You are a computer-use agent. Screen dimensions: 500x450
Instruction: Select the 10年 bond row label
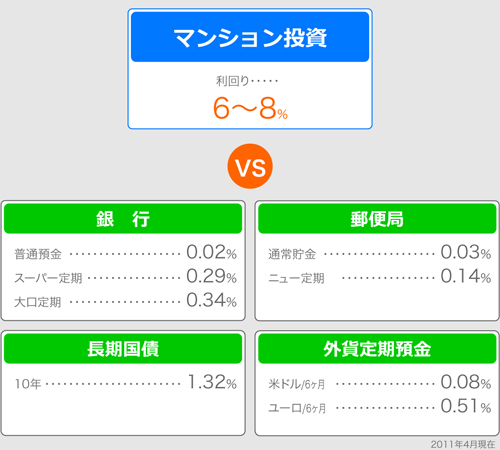pos(28,384)
